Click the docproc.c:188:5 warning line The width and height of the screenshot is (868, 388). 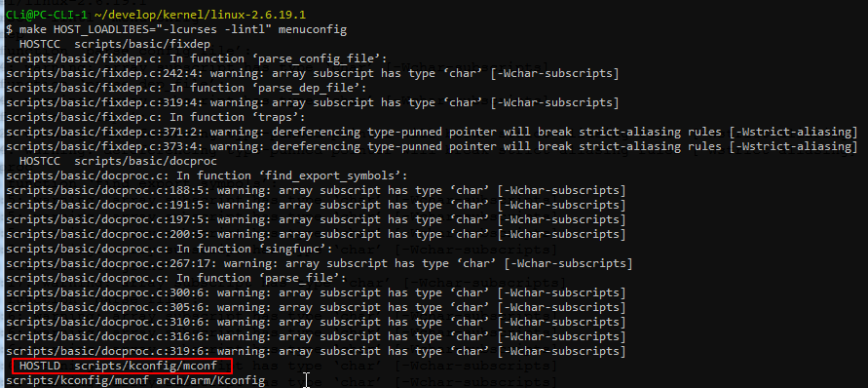(x=316, y=190)
